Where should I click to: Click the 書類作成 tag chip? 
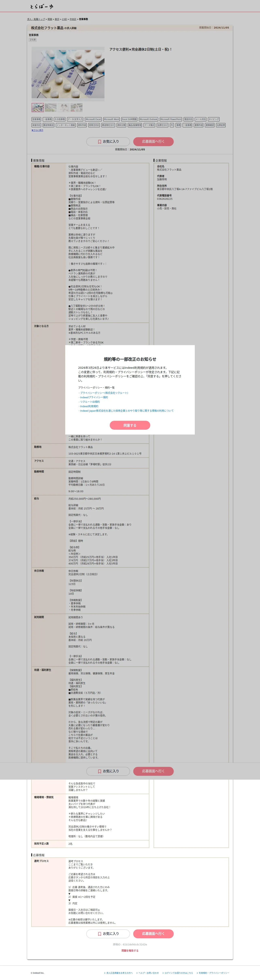(199, 125)
